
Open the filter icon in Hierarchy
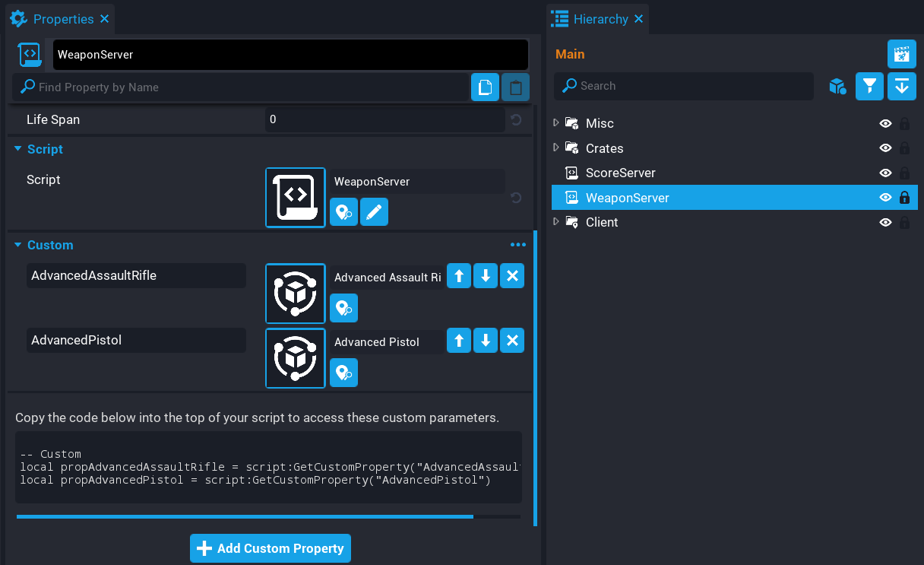point(869,87)
